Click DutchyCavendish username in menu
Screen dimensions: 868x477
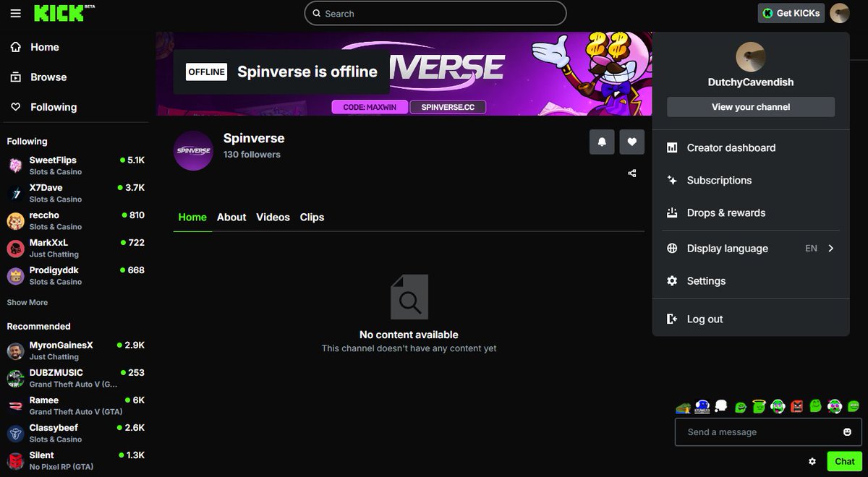(x=751, y=82)
